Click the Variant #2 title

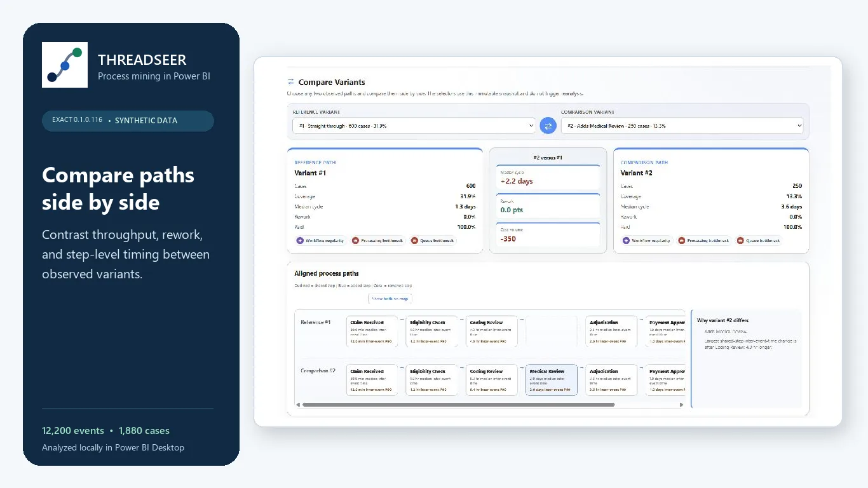point(636,173)
